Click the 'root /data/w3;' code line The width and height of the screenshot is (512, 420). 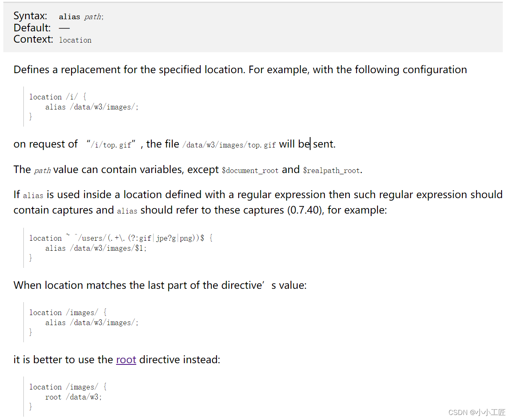pyautogui.click(x=74, y=397)
